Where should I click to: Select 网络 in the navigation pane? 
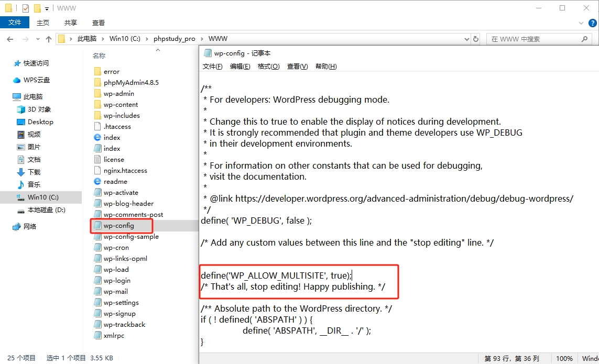coord(29,226)
